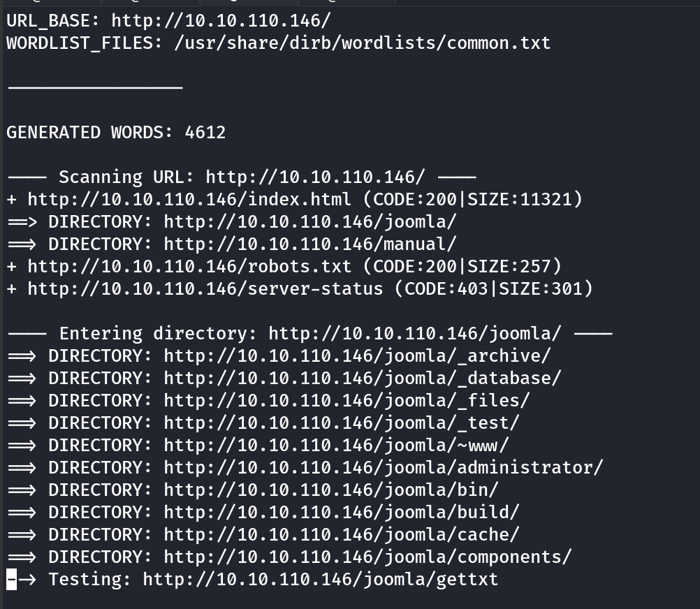Click the common.txt wordlist file path
Image resolution: width=700 pixels, height=609 pixels.
[x=362, y=43]
